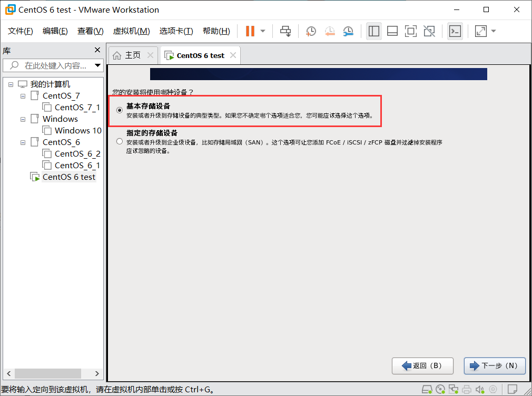
Task: Revert virtual machine to previous snapshot
Action: (x=329, y=31)
